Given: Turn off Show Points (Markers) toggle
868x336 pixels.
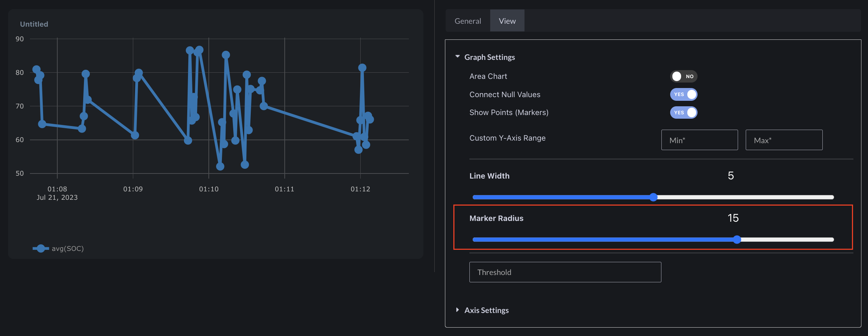Looking at the screenshot, I should (683, 112).
